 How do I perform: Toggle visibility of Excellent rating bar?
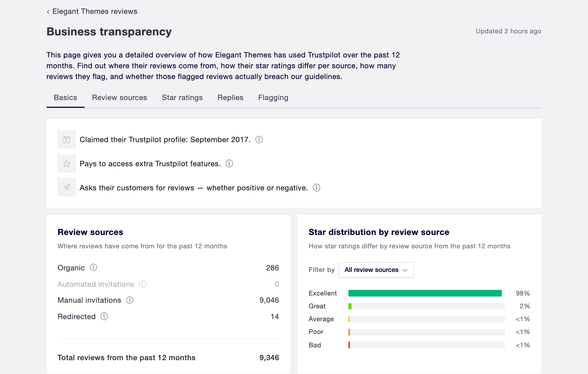[x=322, y=293]
